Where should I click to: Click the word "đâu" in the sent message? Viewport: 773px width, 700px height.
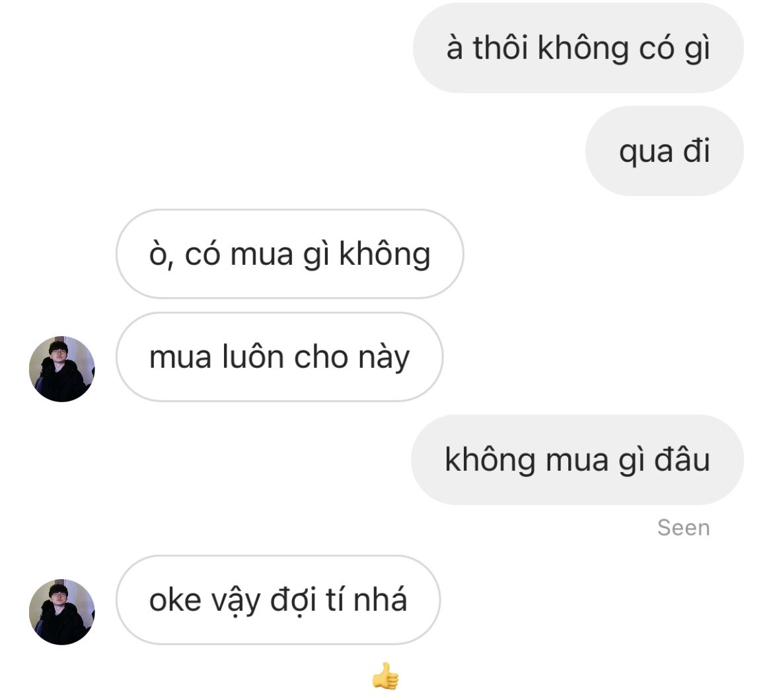click(x=682, y=458)
